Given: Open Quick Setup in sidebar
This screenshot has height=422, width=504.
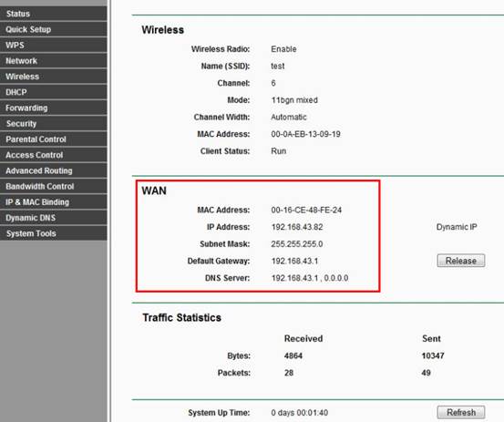Looking at the screenshot, I should 54,29.
